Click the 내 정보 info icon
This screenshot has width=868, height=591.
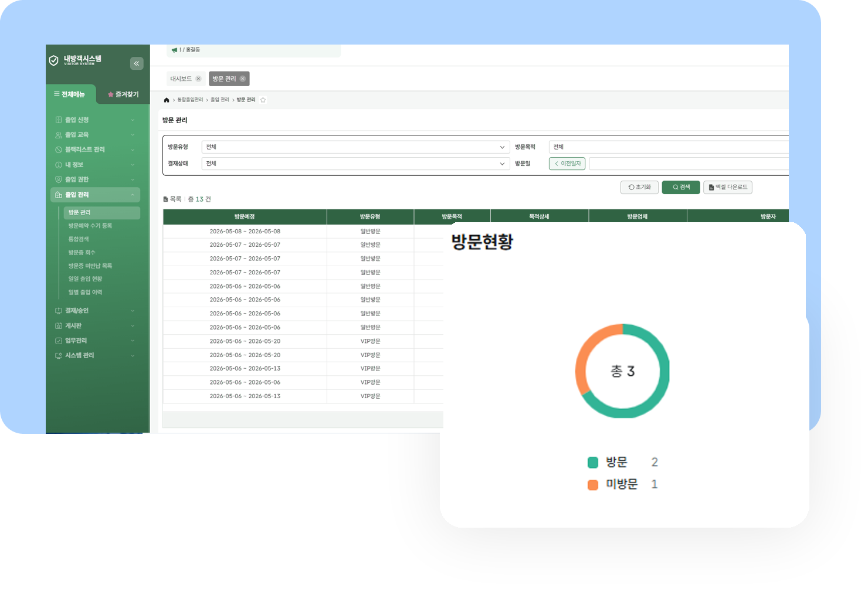[x=58, y=165]
